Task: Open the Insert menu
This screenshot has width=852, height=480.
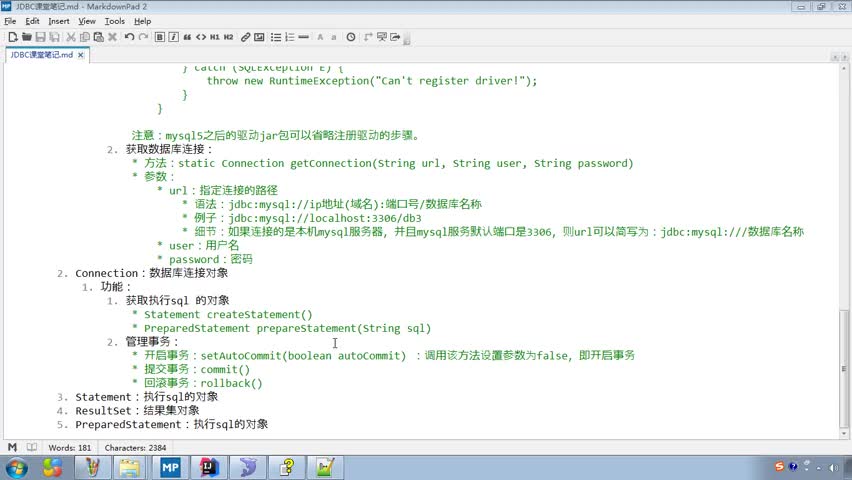Action: (x=59, y=21)
